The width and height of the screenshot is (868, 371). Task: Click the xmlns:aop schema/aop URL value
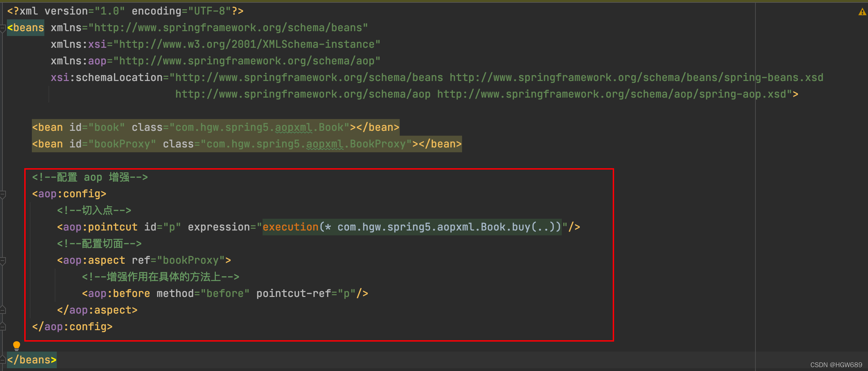tap(247, 61)
